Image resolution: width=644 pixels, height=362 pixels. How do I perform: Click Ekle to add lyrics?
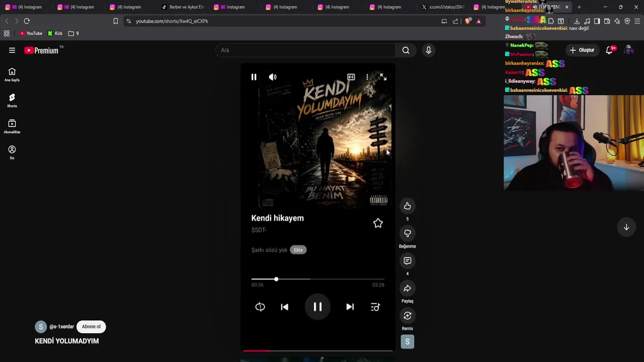click(x=298, y=250)
